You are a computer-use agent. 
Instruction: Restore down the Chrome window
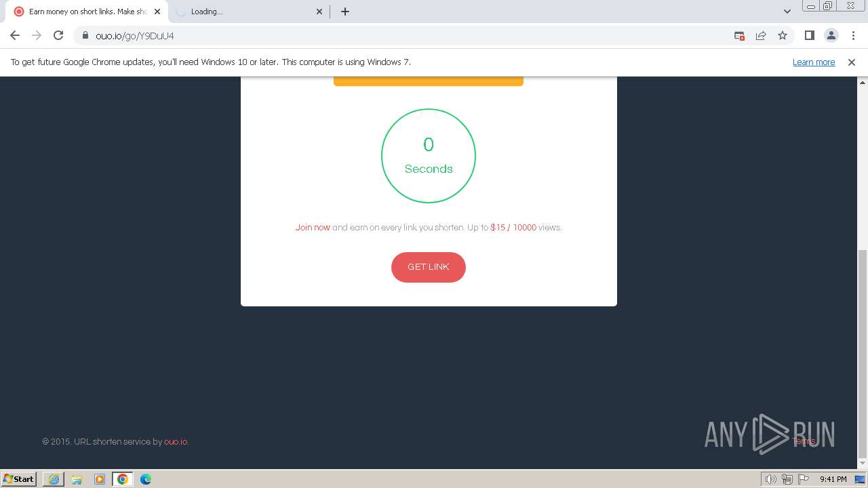click(x=829, y=6)
